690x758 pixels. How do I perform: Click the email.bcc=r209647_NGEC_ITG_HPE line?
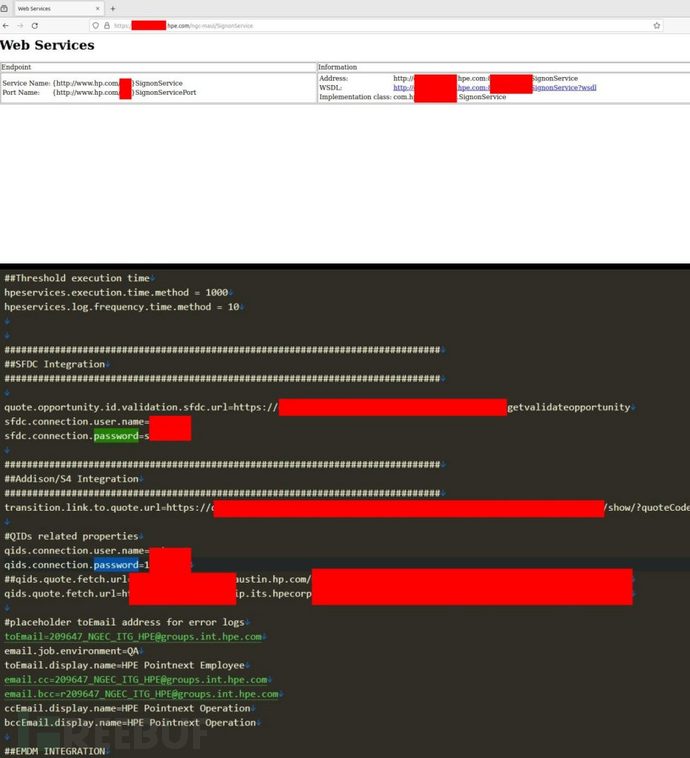pos(143,694)
